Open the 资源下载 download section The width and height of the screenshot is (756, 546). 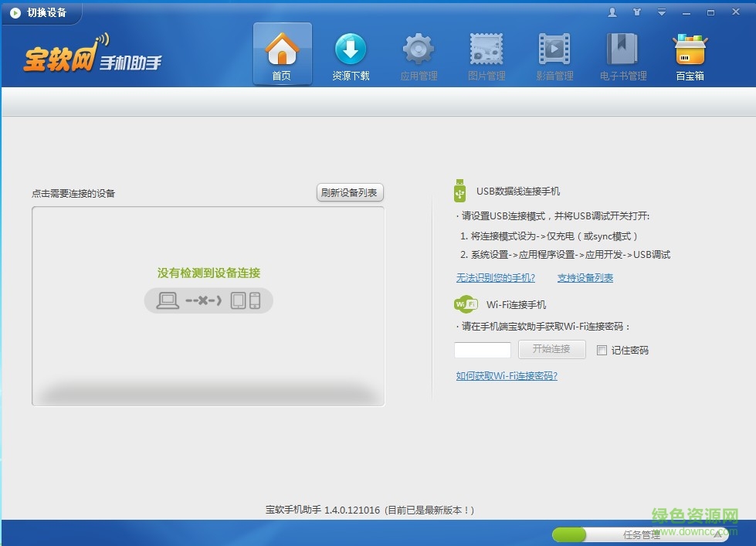point(350,53)
